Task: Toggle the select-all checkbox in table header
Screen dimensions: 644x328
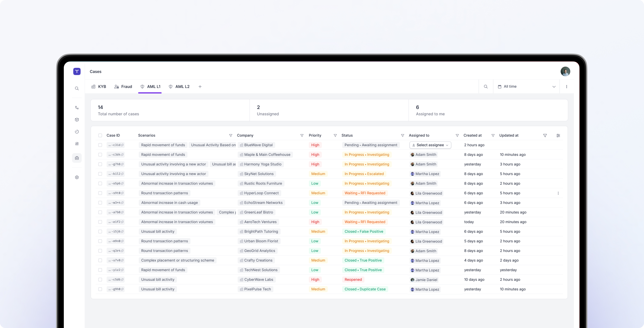Action: (x=100, y=135)
